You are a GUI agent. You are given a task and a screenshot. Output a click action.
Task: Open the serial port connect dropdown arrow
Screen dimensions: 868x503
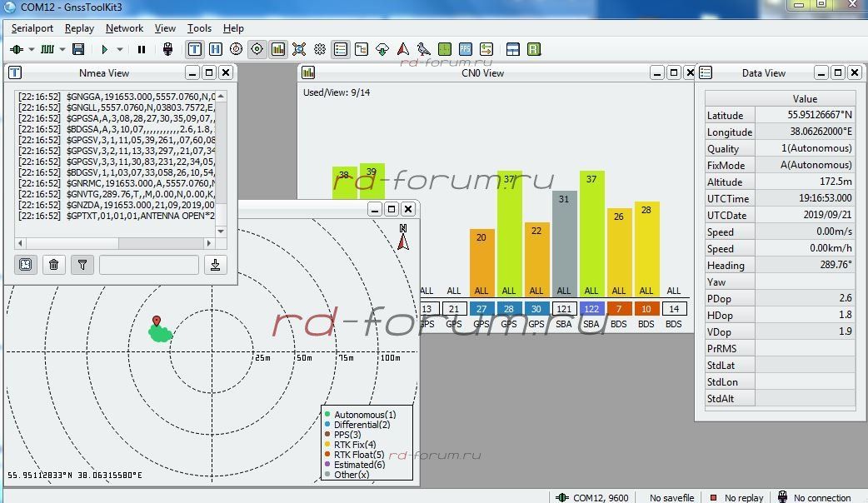pos(32,49)
